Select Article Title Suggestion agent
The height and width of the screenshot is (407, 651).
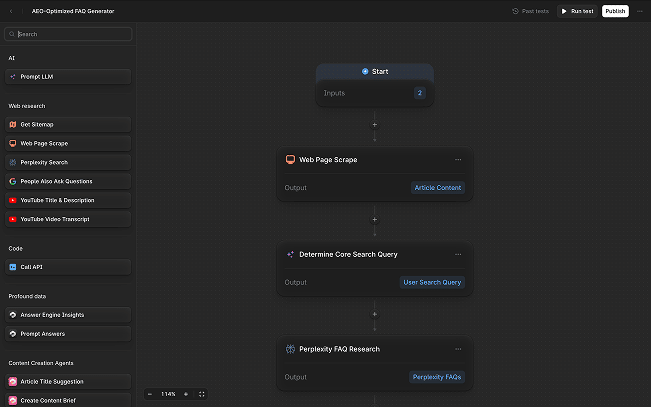point(68,382)
